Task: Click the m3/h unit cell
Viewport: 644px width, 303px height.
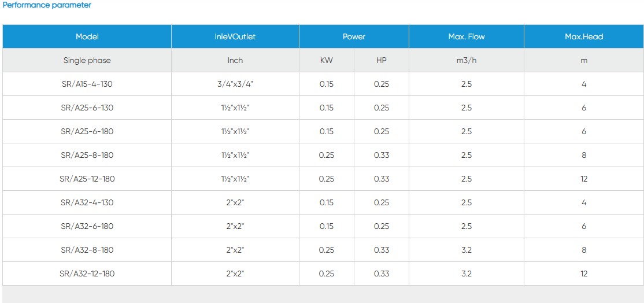Action: (466, 60)
